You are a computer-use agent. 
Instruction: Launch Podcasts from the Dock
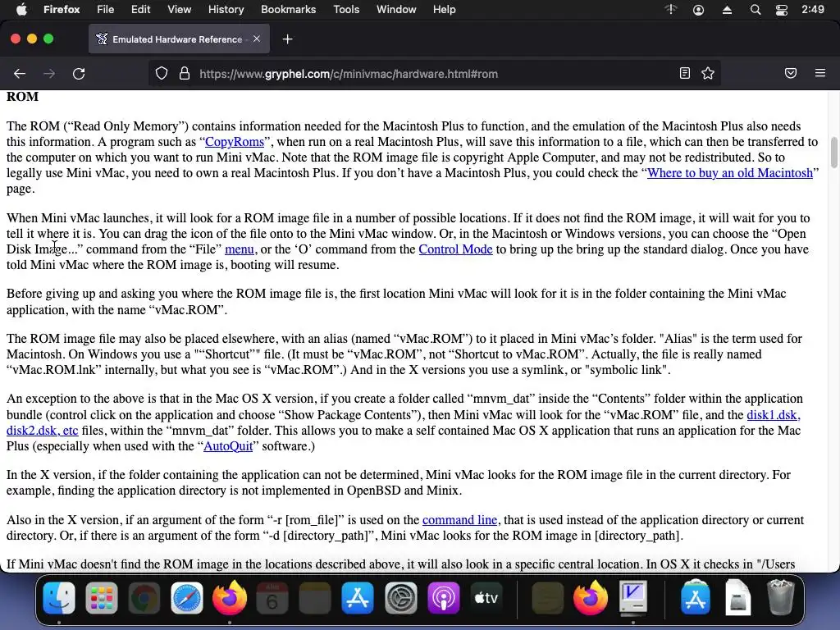pos(444,598)
